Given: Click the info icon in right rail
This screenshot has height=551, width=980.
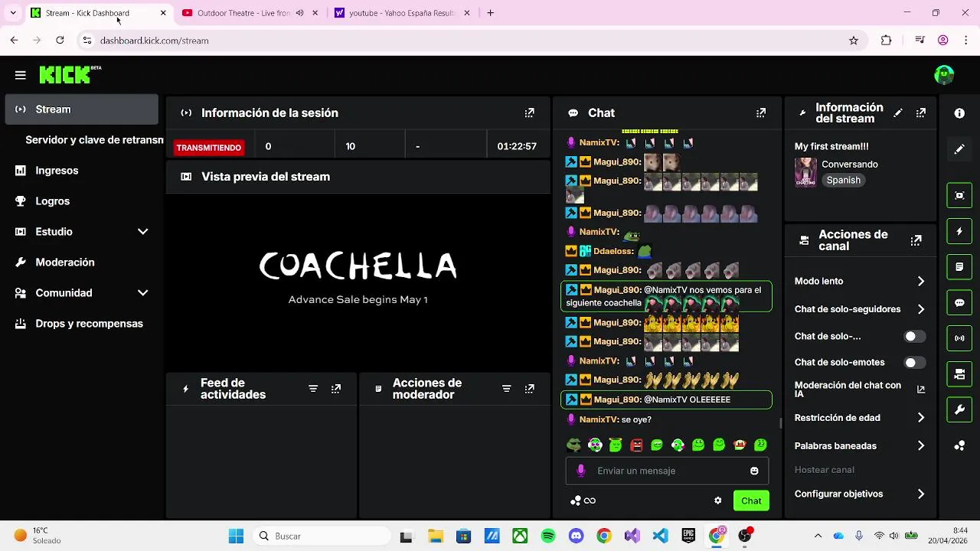Looking at the screenshot, I should [x=959, y=113].
